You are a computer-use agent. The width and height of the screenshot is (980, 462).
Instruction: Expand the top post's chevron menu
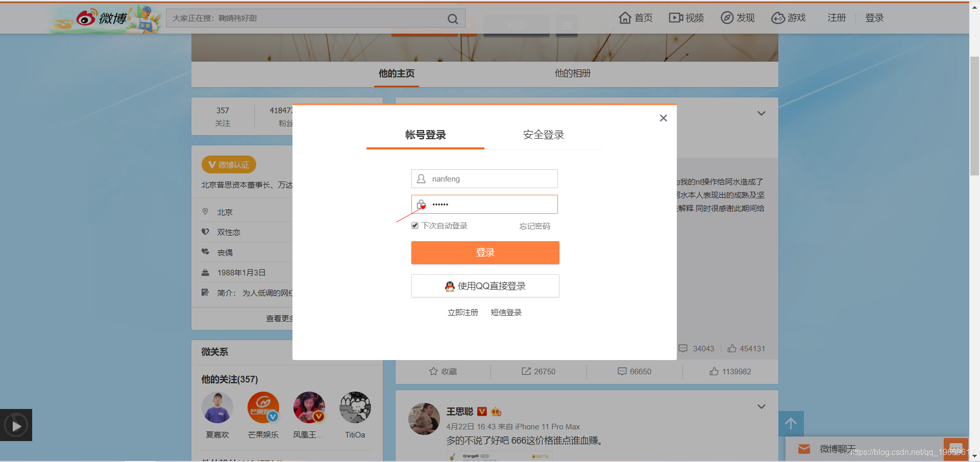pyautogui.click(x=761, y=113)
